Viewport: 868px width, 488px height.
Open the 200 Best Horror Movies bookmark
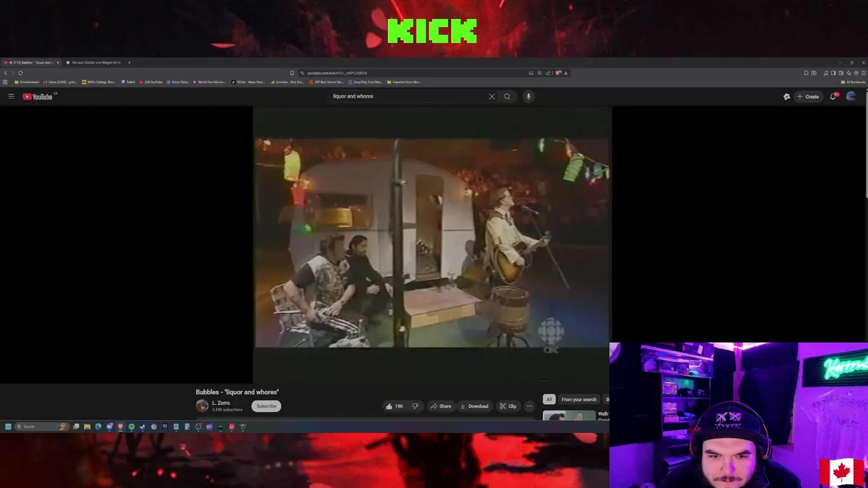point(328,82)
